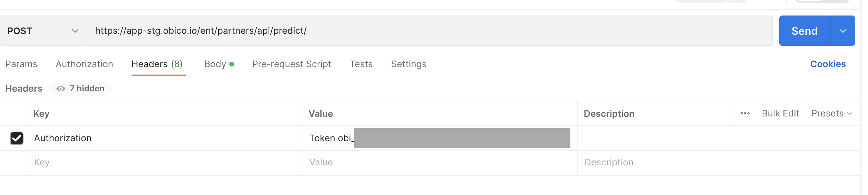Open the POST method dropdown
The height and width of the screenshot is (195, 868).
click(43, 31)
